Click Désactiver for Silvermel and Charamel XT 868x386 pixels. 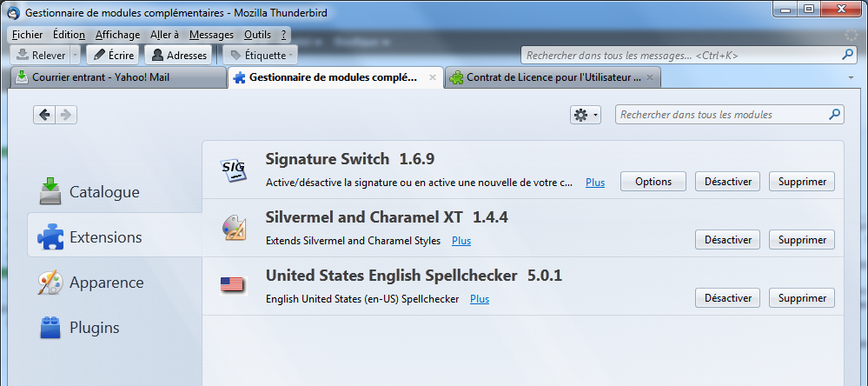(728, 240)
